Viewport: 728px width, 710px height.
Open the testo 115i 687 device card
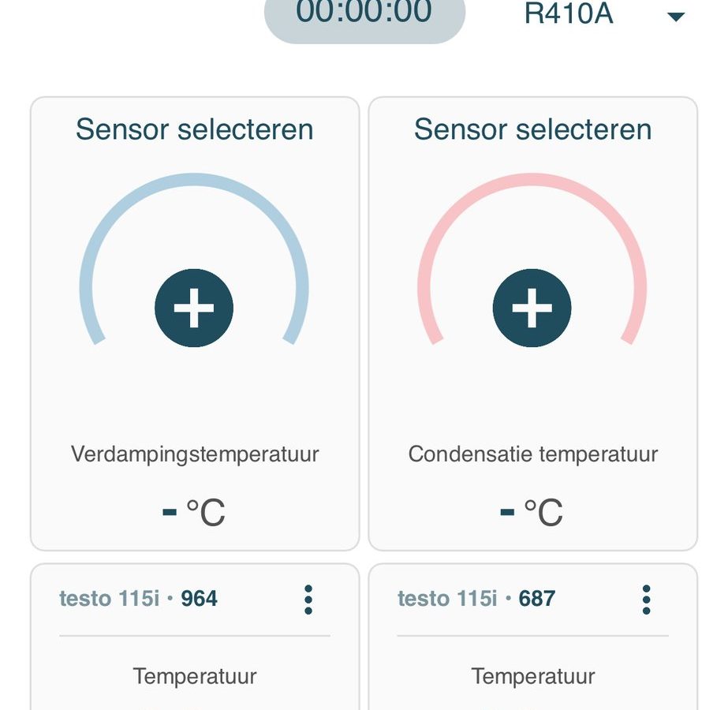(x=533, y=637)
